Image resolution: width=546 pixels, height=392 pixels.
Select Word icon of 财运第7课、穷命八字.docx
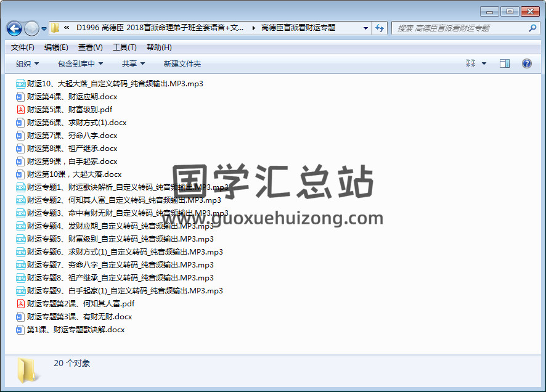click(20, 136)
